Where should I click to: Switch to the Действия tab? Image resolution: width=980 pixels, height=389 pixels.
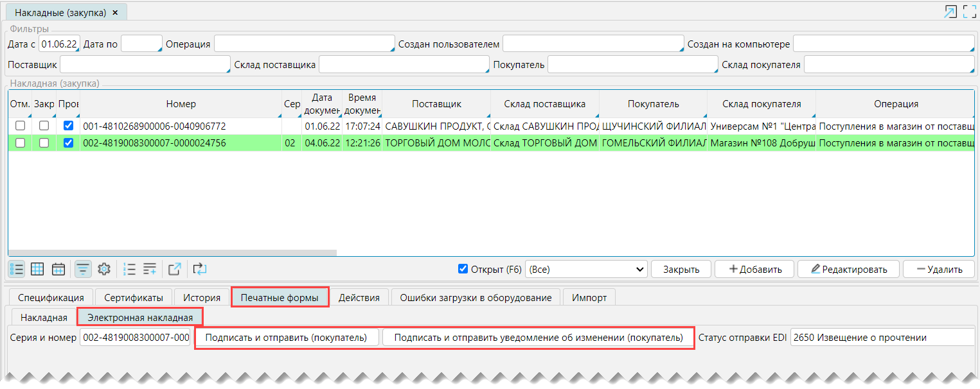(x=363, y=298)
